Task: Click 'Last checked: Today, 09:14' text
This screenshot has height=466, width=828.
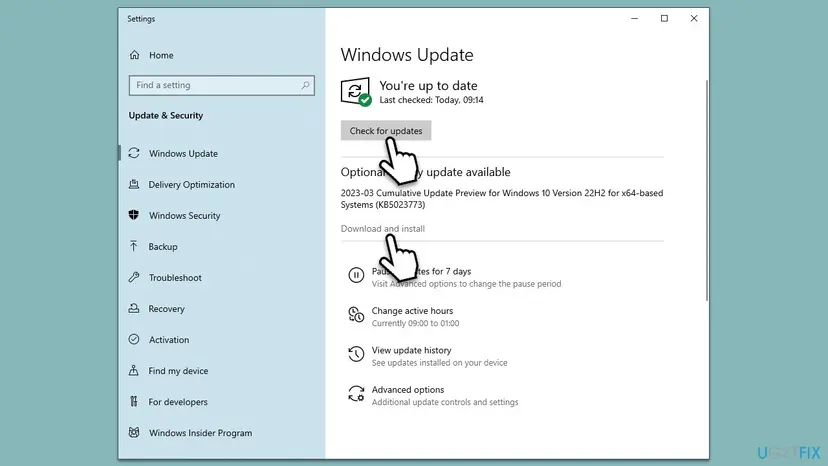Action: pyautogui.click(x=431, y=100)
